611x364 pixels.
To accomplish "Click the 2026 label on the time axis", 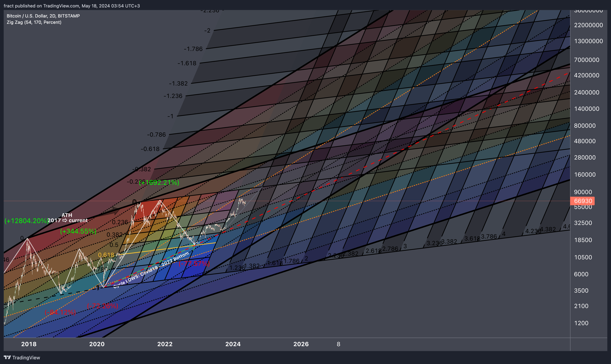I will tap(301, 344).
